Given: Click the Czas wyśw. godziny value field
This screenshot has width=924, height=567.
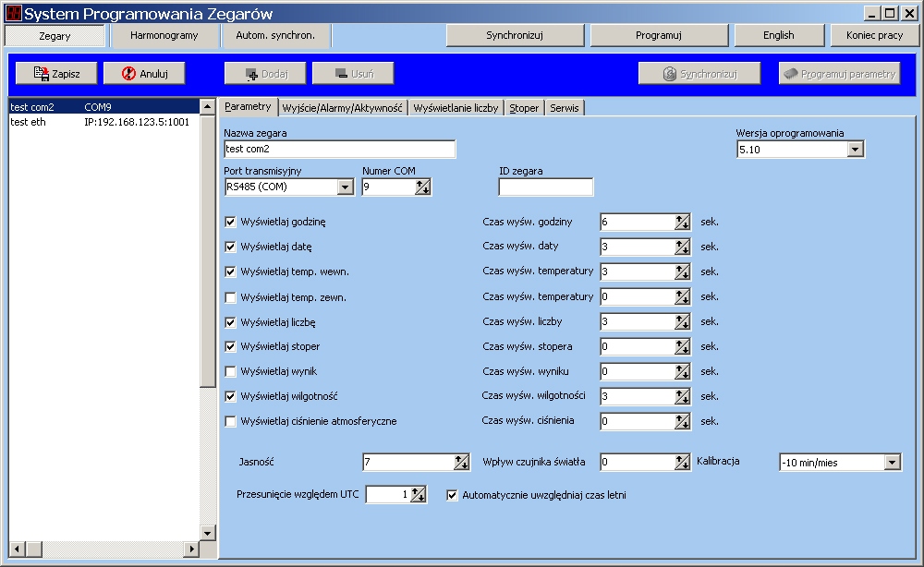Looking at the screenshot, I should (x=638, y=222).
